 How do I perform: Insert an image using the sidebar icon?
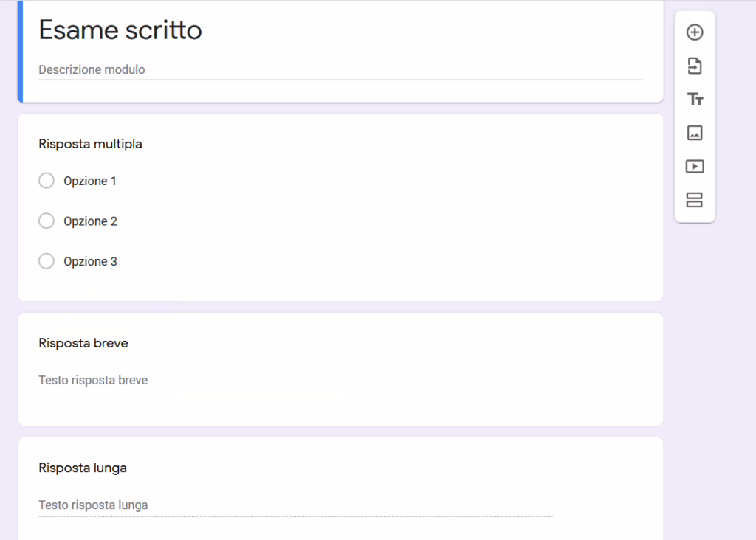695,133
